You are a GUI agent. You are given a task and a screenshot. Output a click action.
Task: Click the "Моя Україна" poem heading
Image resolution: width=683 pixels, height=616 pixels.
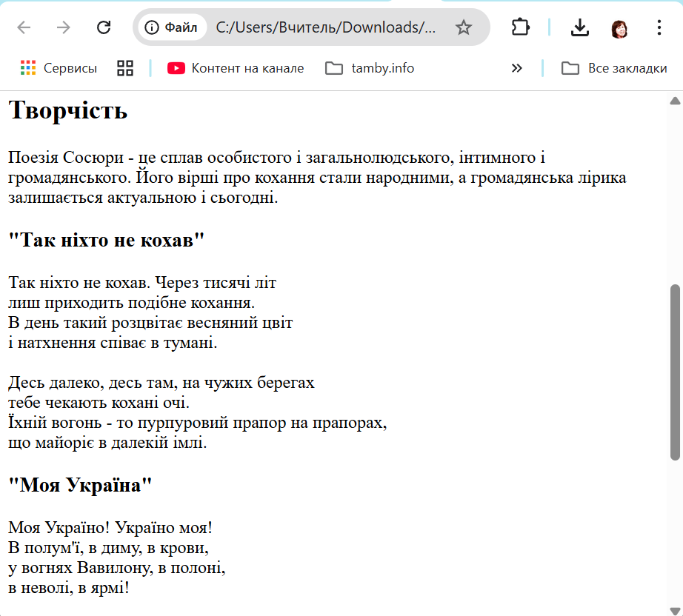80,486
